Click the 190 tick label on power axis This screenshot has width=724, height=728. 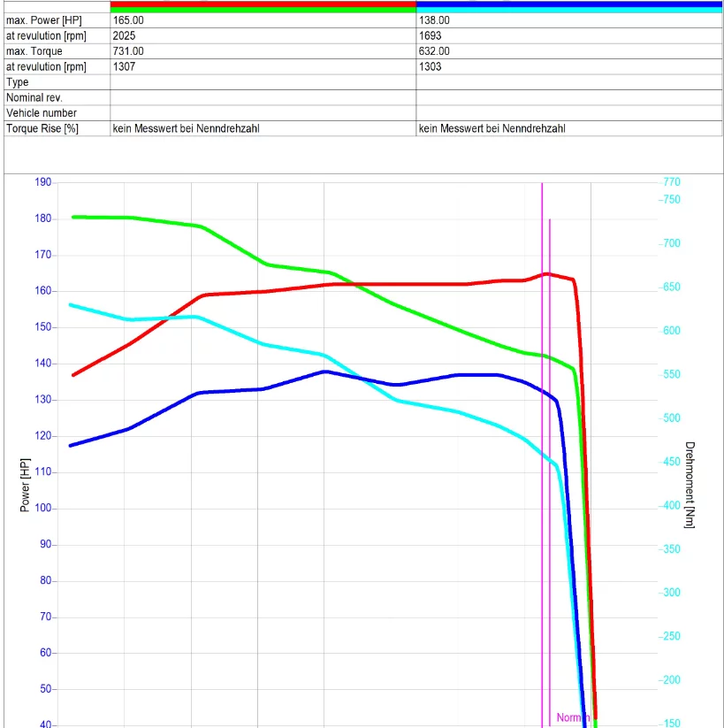(42, 182)
